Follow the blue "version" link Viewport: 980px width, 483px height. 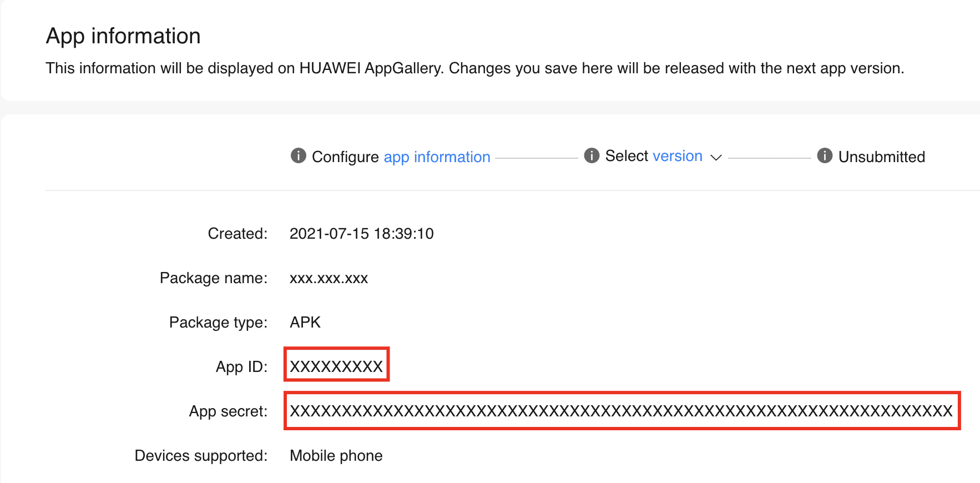[677, 156]
